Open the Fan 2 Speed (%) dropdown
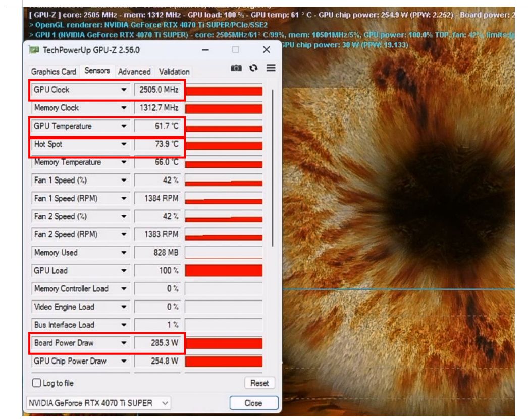528x420 pixels. pyautogui.click(x=124, y=216)
